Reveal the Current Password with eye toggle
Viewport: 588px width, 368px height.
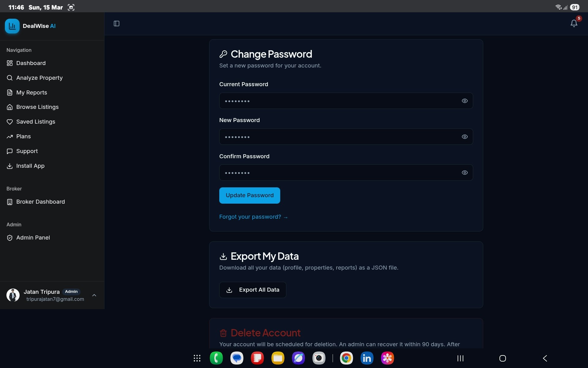pyautogui.click(x=465, y=101)
